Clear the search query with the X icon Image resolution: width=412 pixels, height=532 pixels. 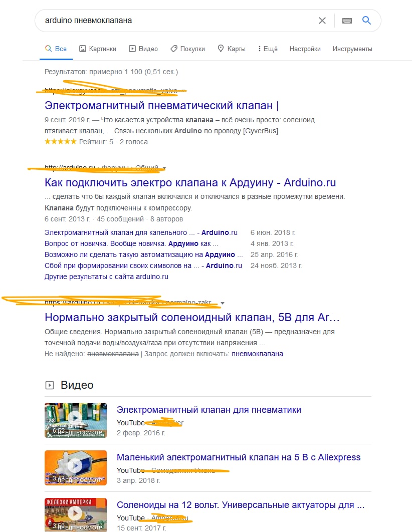(322, 21)
